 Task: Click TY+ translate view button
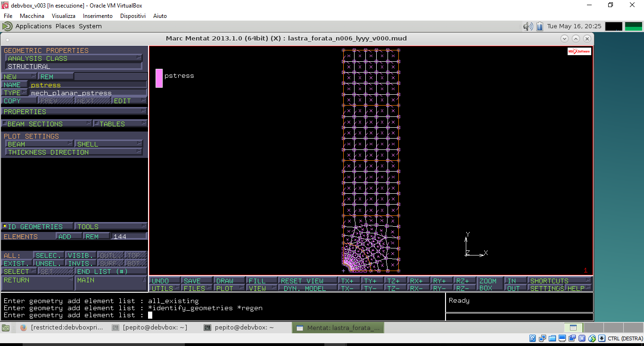(x=372, y=280)
